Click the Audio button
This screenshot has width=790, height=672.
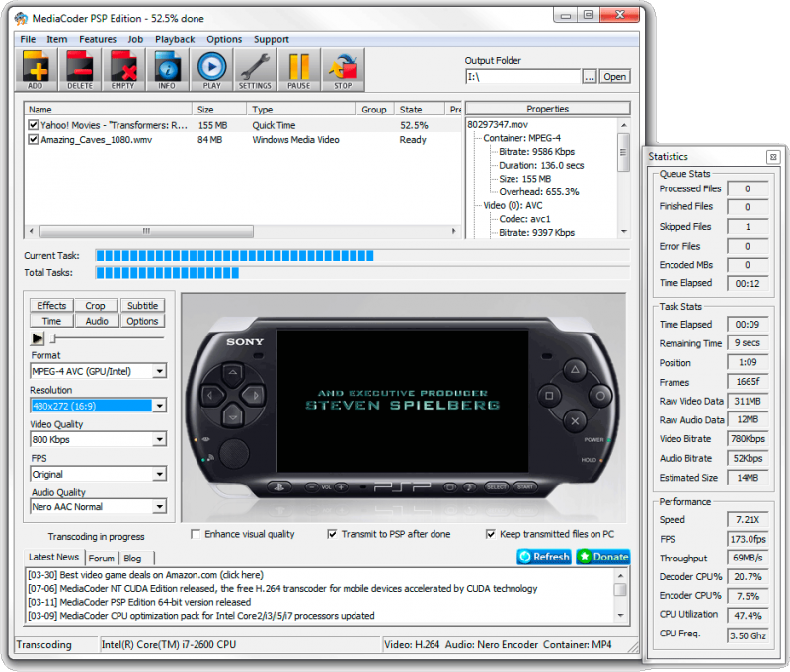click(96, 321)
